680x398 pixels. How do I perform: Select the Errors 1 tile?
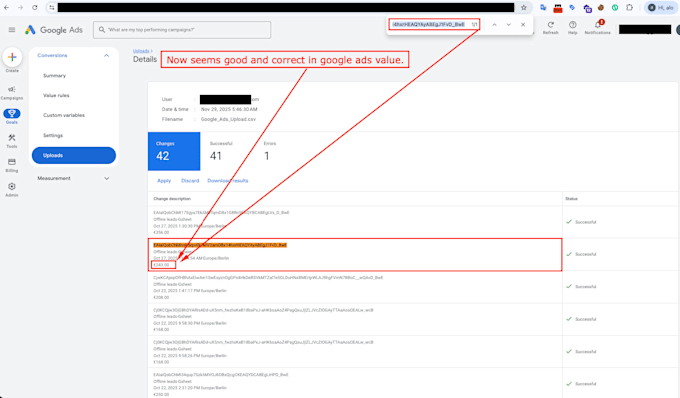(270, 151)
